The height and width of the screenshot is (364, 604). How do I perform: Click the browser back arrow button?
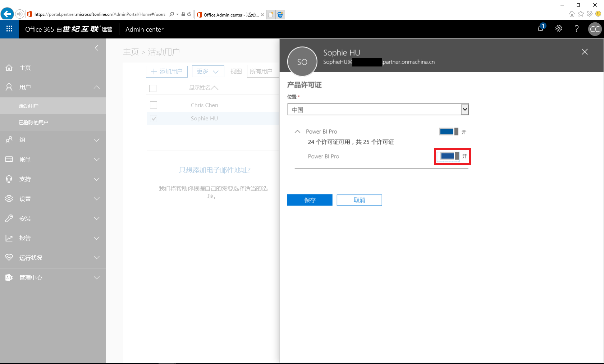coord(7,14)
